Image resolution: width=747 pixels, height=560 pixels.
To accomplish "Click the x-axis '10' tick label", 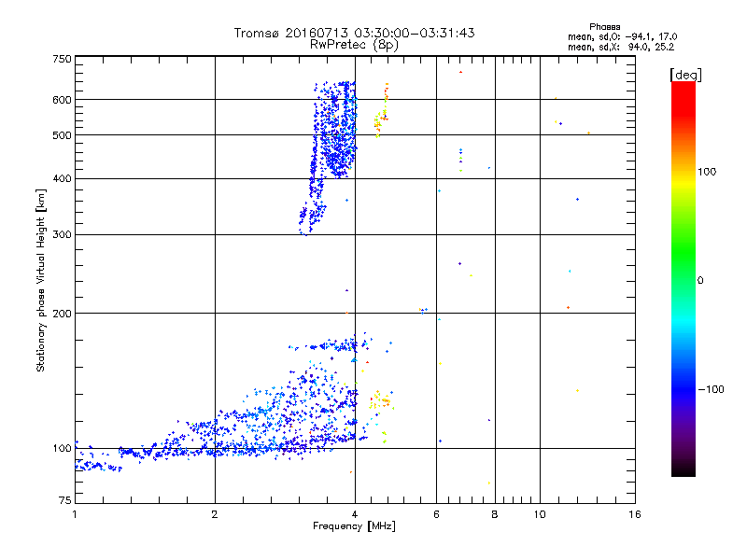I will tap(540, 514).
